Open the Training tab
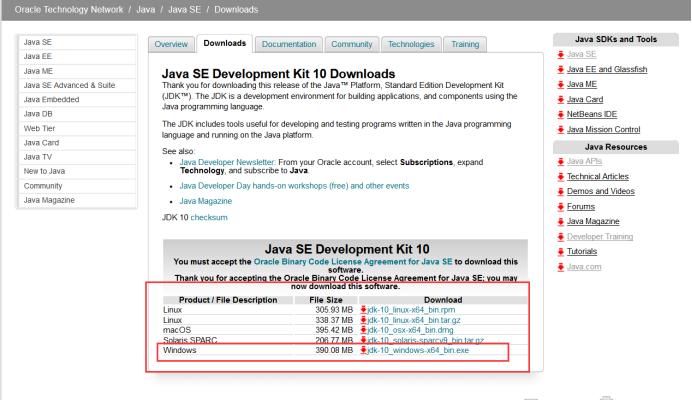This screenshot has height=400, width=692. pyautogui.click(x=465, y=44)
